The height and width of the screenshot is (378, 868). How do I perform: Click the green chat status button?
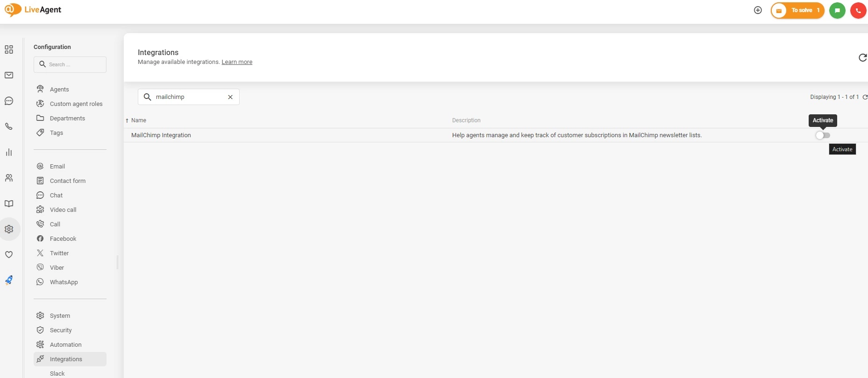[837, 10]
